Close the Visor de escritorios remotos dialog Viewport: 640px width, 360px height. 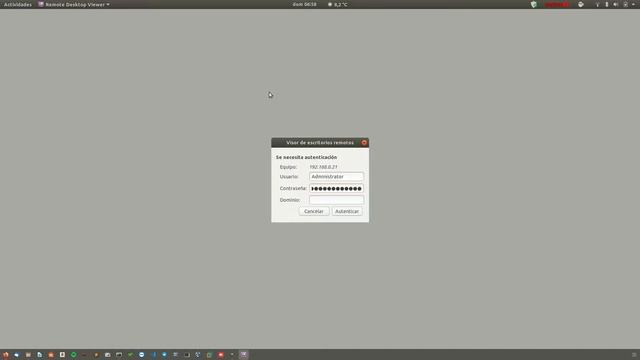pos(364,142)
